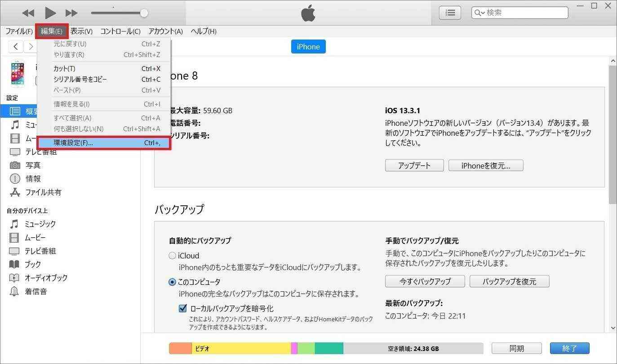The height and width of the screenshot is (364, 617).
Task: Click the 今すぐバックアップ button
Action: [425, 281]
